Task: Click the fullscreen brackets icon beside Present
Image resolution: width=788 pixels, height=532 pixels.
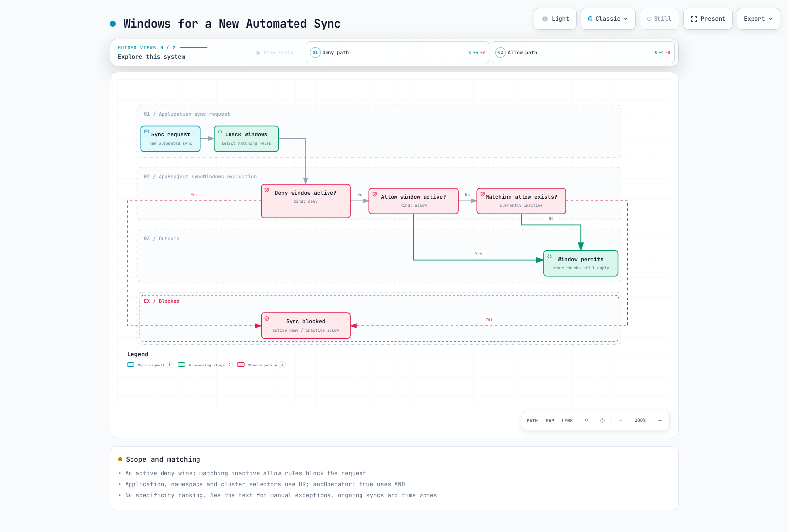Action: click(x=694, y=19)
